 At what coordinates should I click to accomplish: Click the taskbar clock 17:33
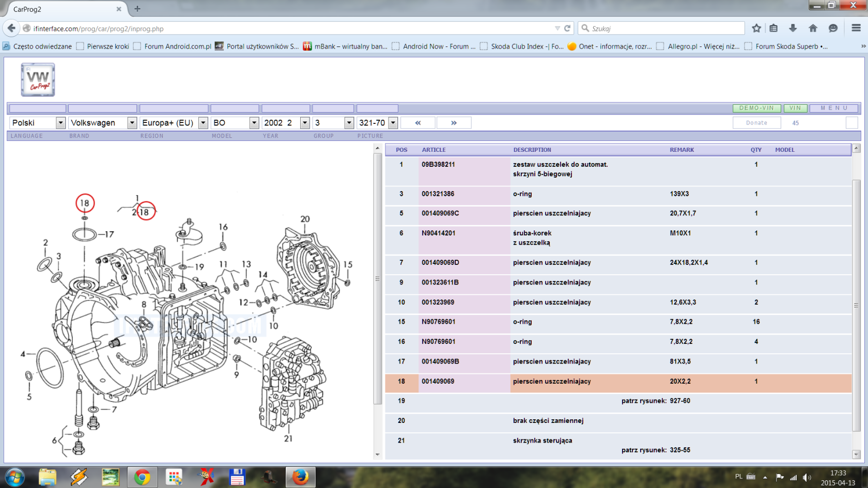tap(838, 473)
